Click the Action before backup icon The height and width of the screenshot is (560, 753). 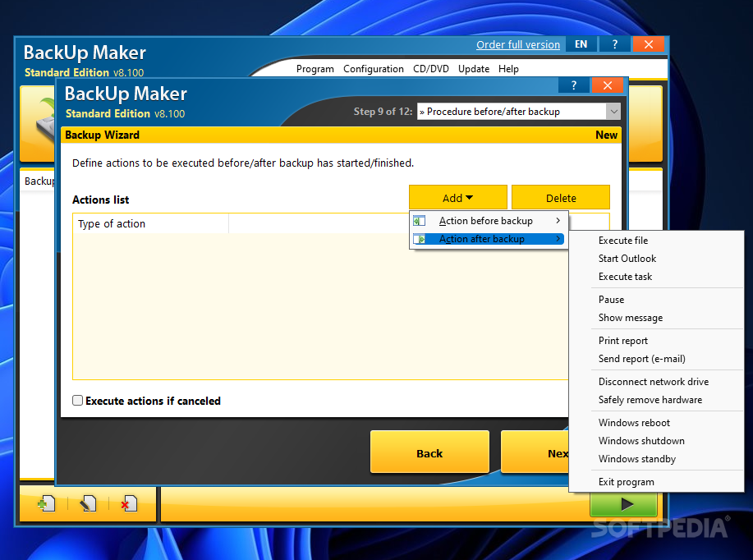point(420,221)
